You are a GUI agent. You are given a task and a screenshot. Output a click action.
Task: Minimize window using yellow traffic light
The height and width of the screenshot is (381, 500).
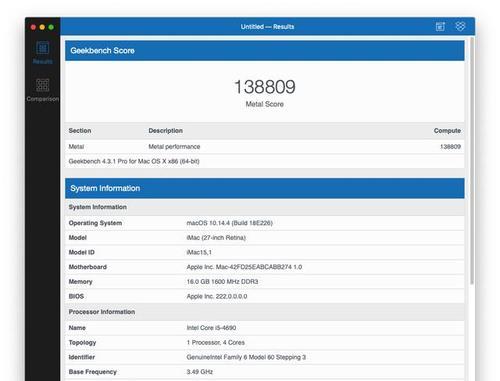tap(42, 27)
